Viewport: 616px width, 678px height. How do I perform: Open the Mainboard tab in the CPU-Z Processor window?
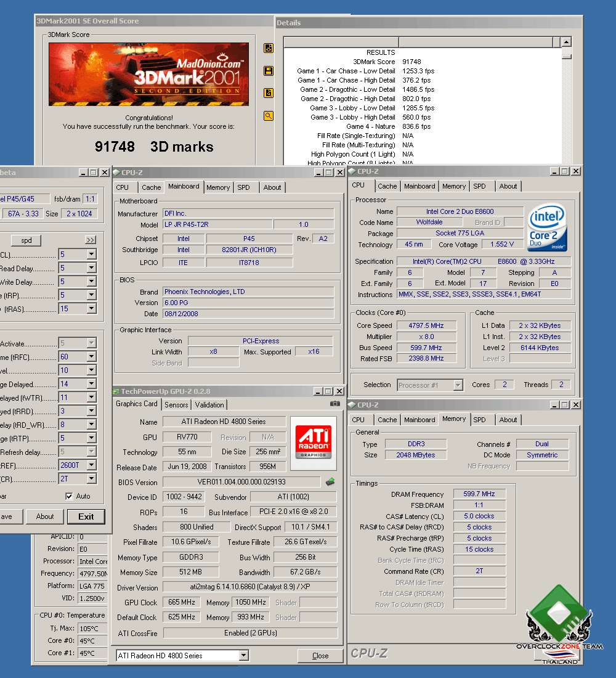click(x=419, y=186)
